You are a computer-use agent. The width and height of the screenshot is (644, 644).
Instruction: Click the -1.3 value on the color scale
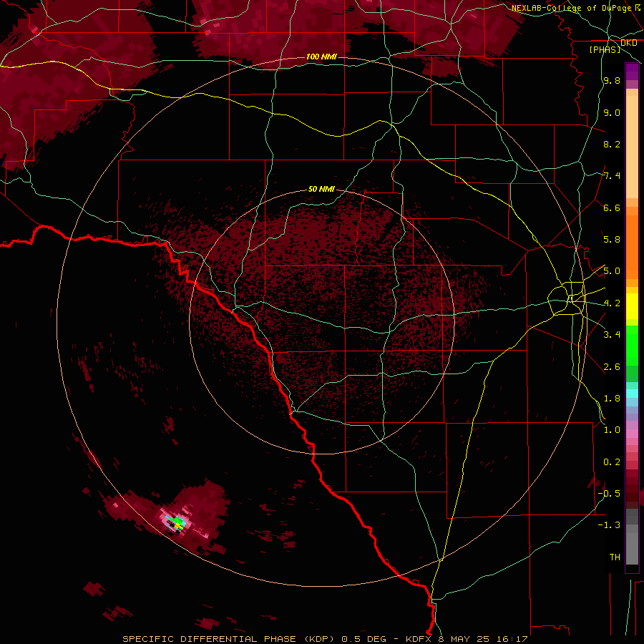tap(609, 525)
